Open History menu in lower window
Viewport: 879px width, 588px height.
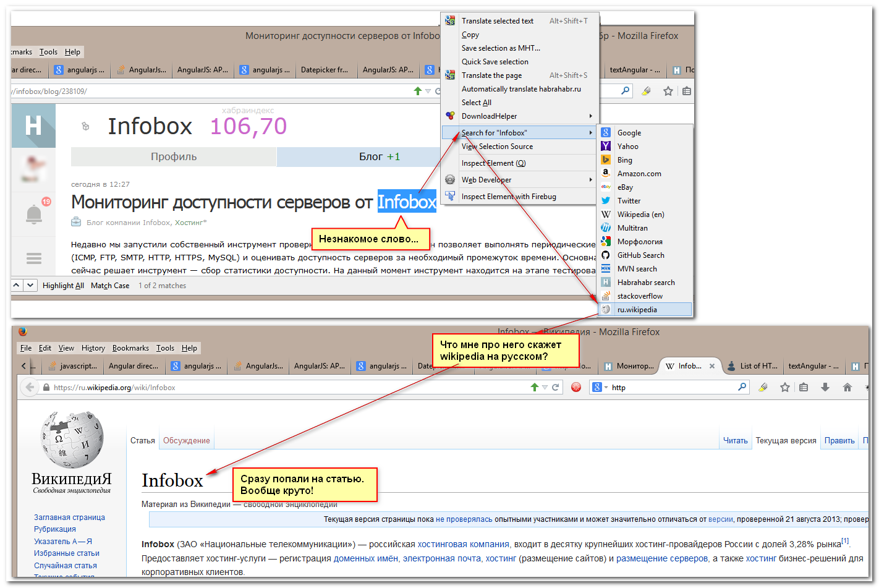pos(93,348)
